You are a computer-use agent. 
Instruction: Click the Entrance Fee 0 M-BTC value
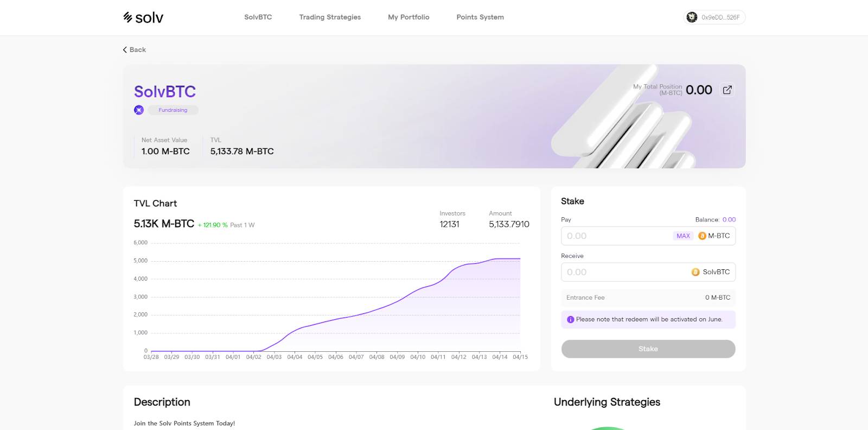[x=718, y=298]
